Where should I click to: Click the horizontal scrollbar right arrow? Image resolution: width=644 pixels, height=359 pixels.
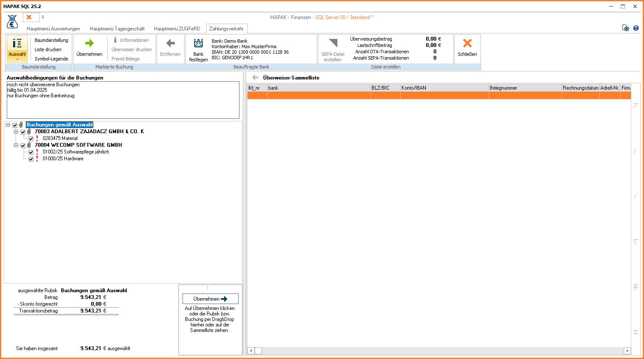(627, 351)
